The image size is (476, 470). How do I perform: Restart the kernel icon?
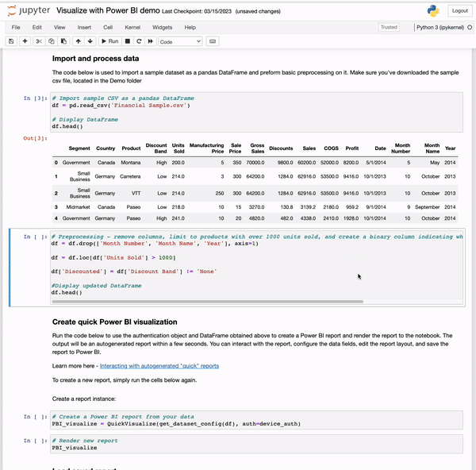click(139, 41)
